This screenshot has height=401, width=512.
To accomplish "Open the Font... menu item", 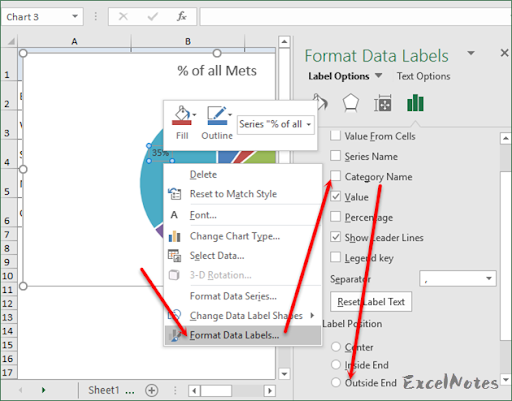I will pyautogui.click(x=203, y=215).
